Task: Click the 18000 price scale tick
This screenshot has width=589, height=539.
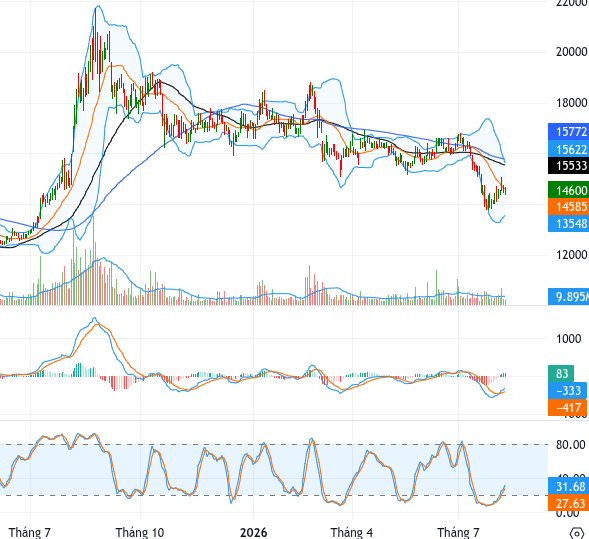Action: (571, 103)
